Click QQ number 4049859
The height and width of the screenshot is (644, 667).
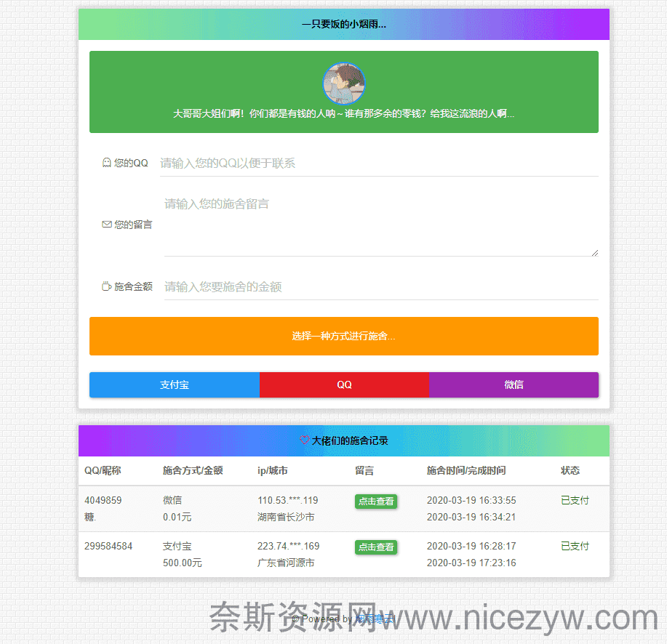tap(103, 500)
